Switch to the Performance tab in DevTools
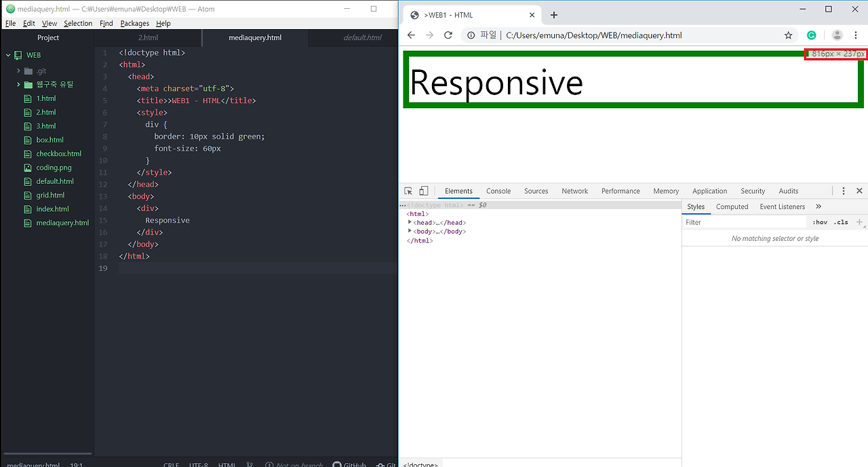 point(620,191)
